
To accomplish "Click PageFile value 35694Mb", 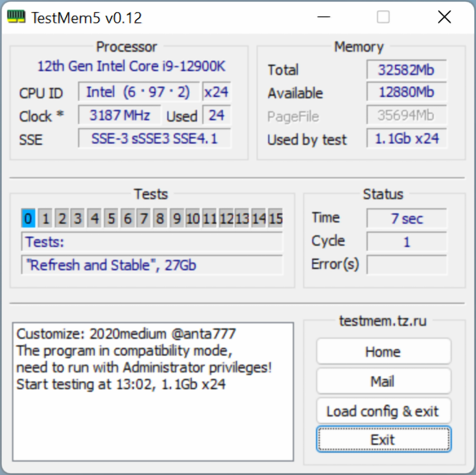I will point(407,115).
